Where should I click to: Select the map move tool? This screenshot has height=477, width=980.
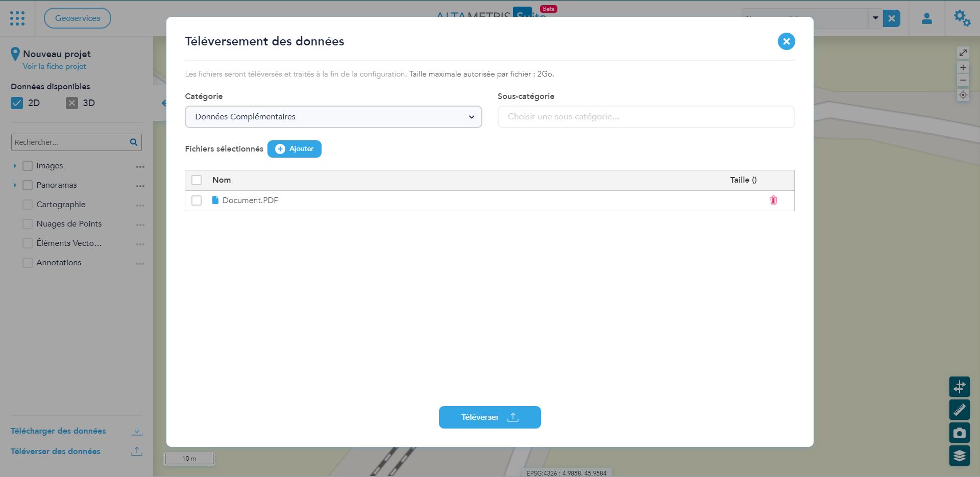tap(960, 387)
